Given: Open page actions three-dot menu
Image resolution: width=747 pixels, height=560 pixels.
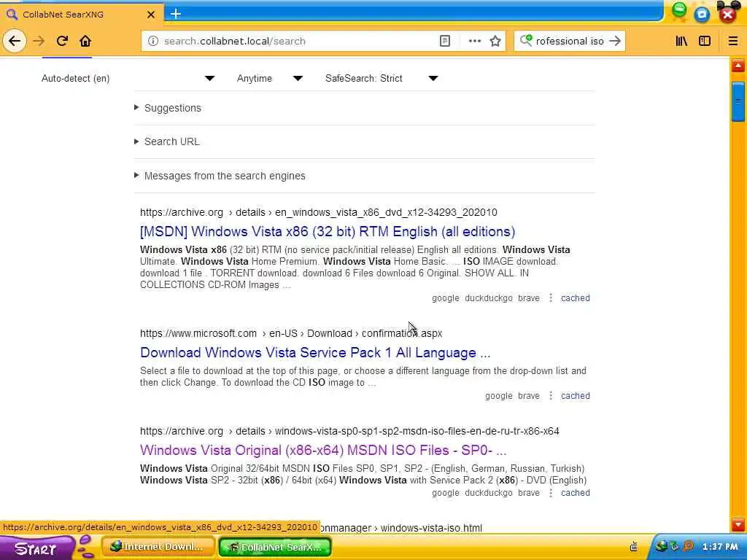Looking at the screenshot, I should (x=474, y=41).
